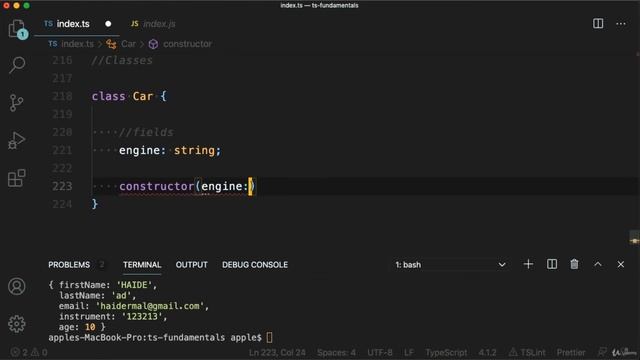Viewport: 640px width, 360px height.
Task: Close the terminal panel
Action: [621, 264]
